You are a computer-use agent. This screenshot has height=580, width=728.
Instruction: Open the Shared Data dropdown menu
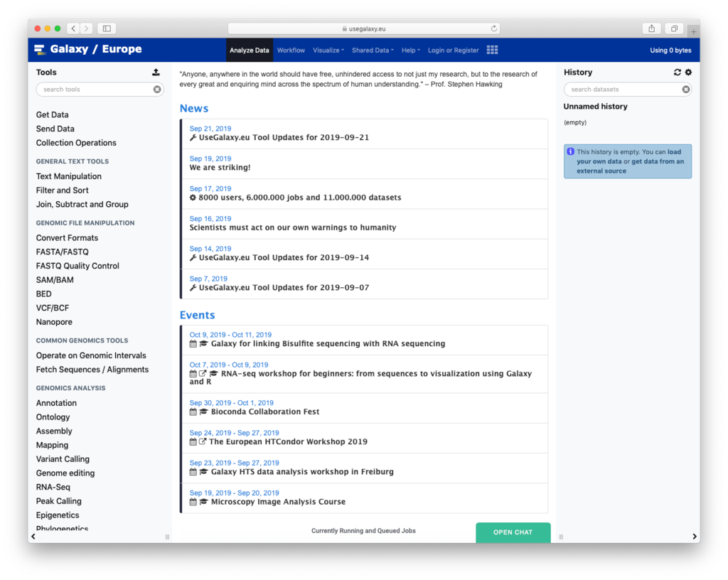(373, 50)
